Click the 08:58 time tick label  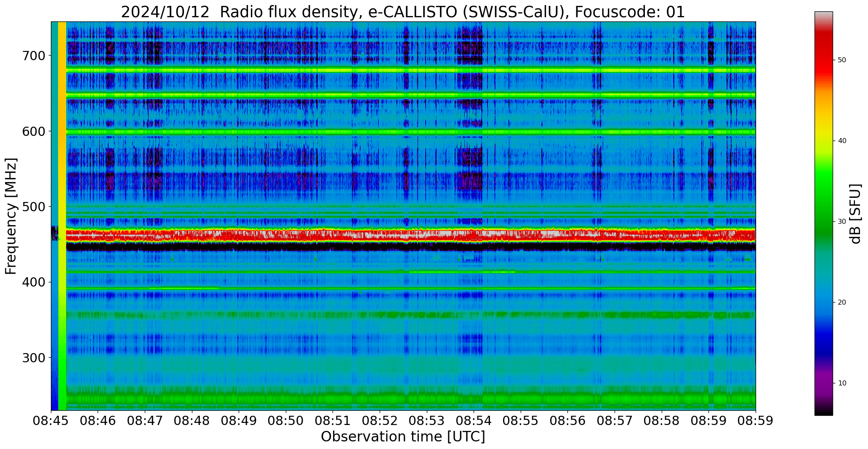pyautogui.click(x=662, y=421)
